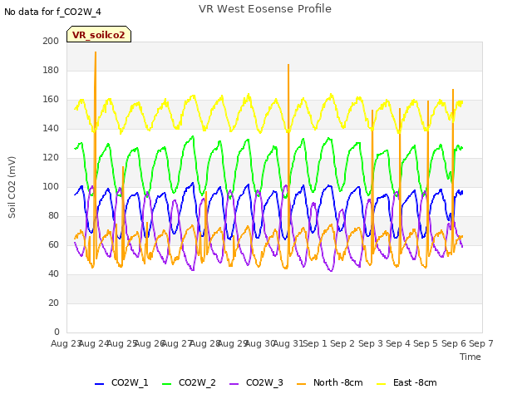This screenshot has height=399, width=532.
Task: Click the 60 y-axis tick label
Action: point(53,244)
